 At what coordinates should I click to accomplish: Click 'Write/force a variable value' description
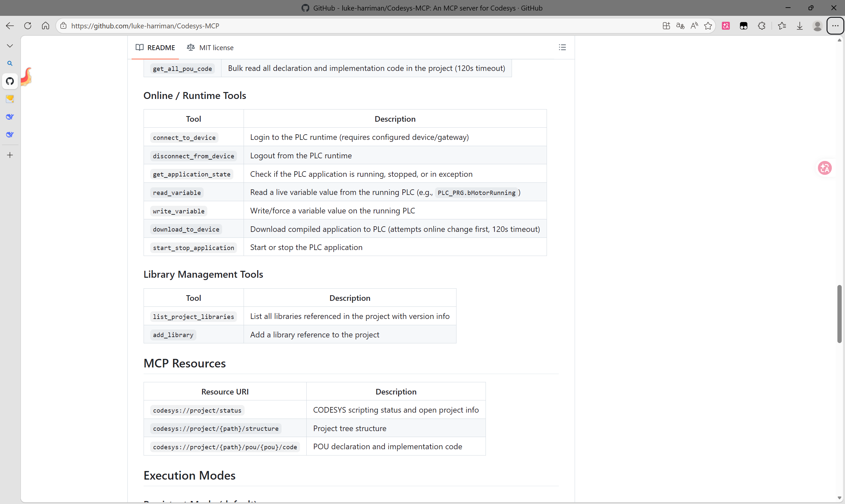tap(333, 210)
